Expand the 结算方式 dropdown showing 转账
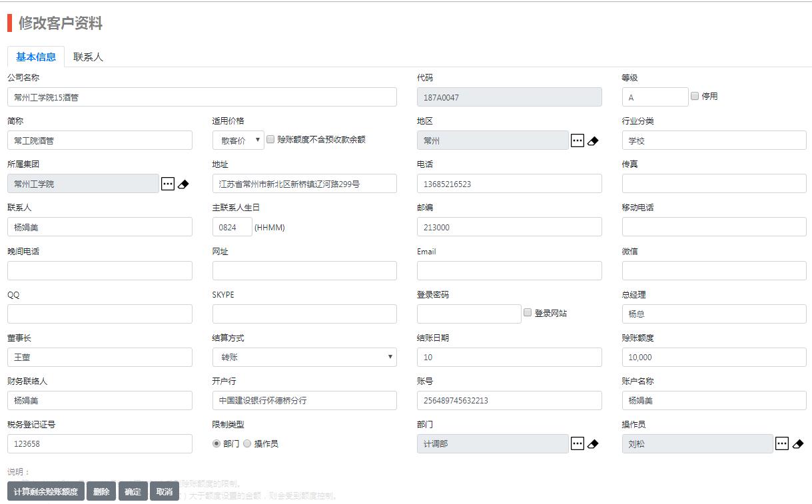Image resolution: width=812 pixels, height=504 pixels. tap(304, 357)
